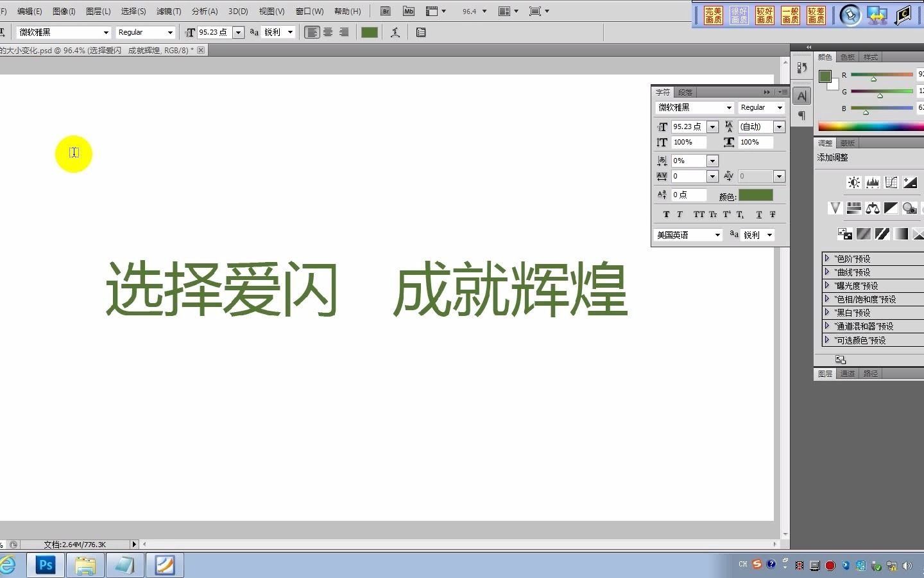Viewport: 924px width, 578px height.
Task: Open the Curves adjustment
Action: 891,182
